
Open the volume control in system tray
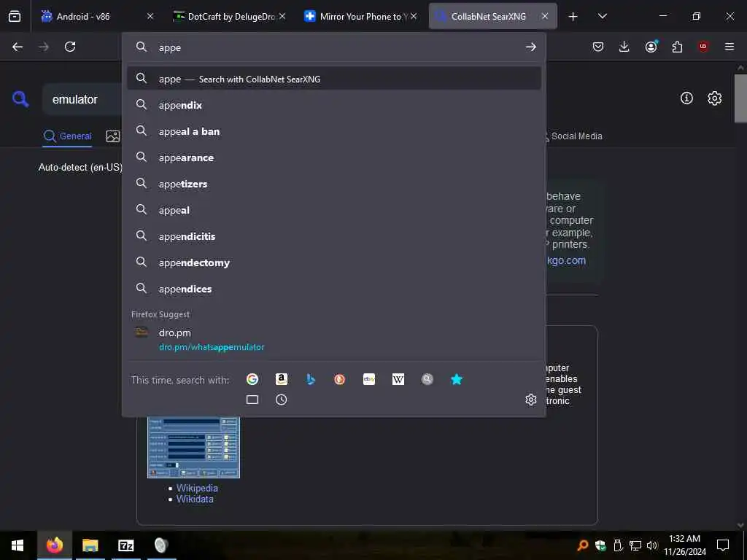click(x=651, y=545)
